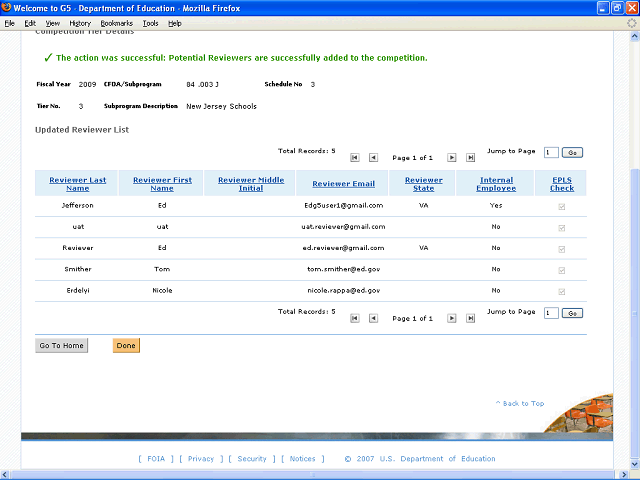
Task: Toggle EPLS Check checkbox for Erdelyi
Action: click(x=562, y=291)
